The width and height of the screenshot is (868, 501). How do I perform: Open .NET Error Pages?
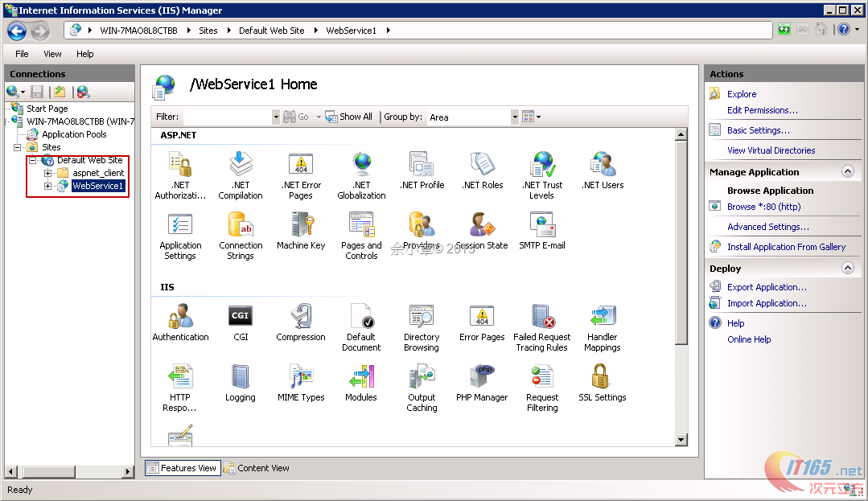pyautogui.click(x=301, y=175)
